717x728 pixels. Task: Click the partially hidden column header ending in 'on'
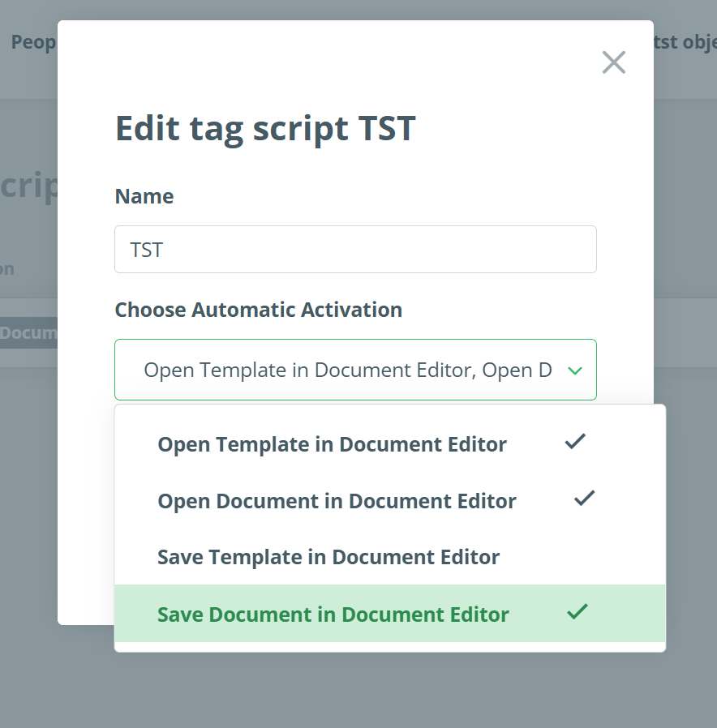click(7, 269)
